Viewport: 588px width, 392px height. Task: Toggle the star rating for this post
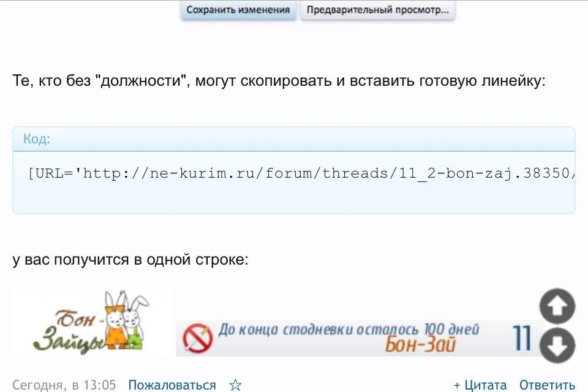point(235,385)
